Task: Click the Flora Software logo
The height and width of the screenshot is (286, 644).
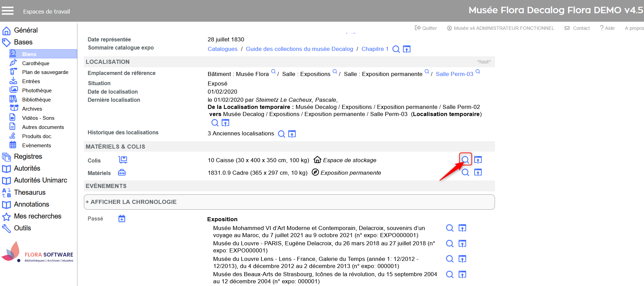Action: point(37,252)
